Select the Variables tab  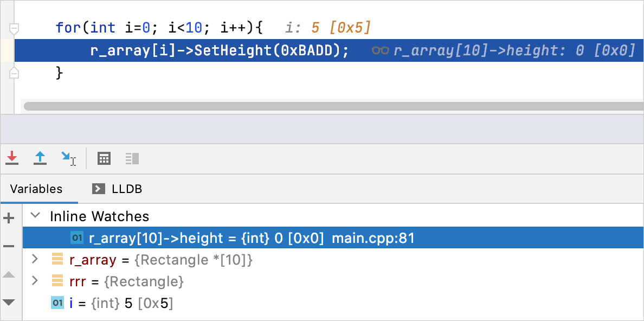[35, 189]
